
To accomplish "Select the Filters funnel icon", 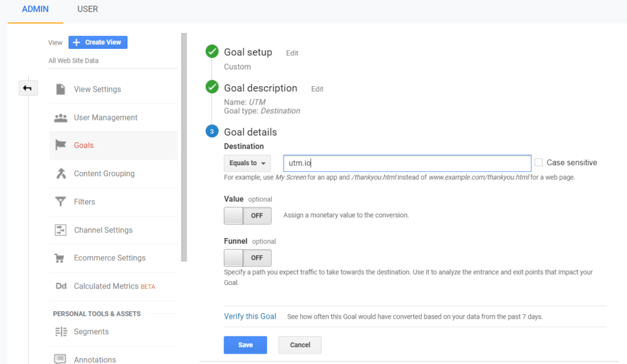I will coord(61,201).
